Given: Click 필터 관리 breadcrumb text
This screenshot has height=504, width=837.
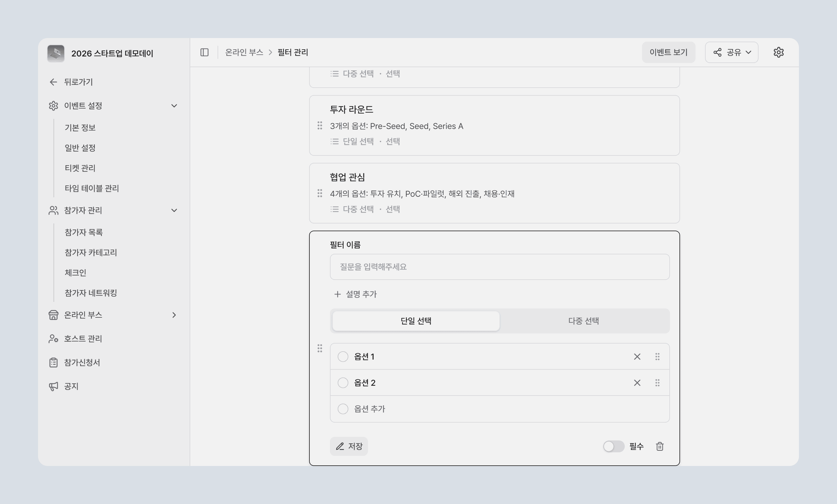Looking at the screenshot, I should coord(293,52).
